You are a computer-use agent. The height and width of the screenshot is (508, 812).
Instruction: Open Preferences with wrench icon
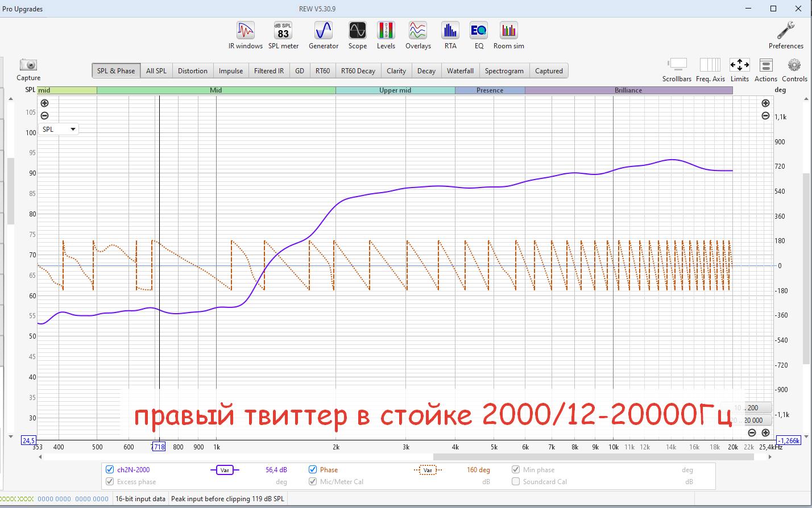tap(786, 35)
